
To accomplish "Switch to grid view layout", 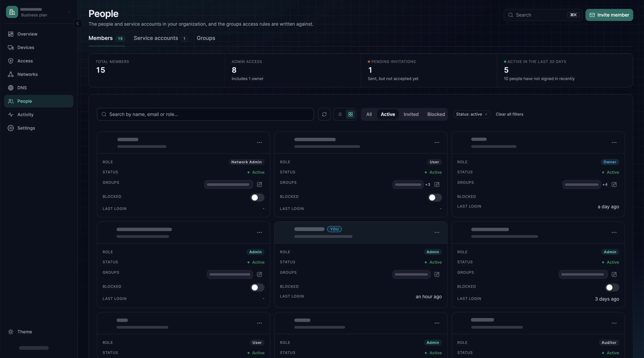I will point(351,114).
